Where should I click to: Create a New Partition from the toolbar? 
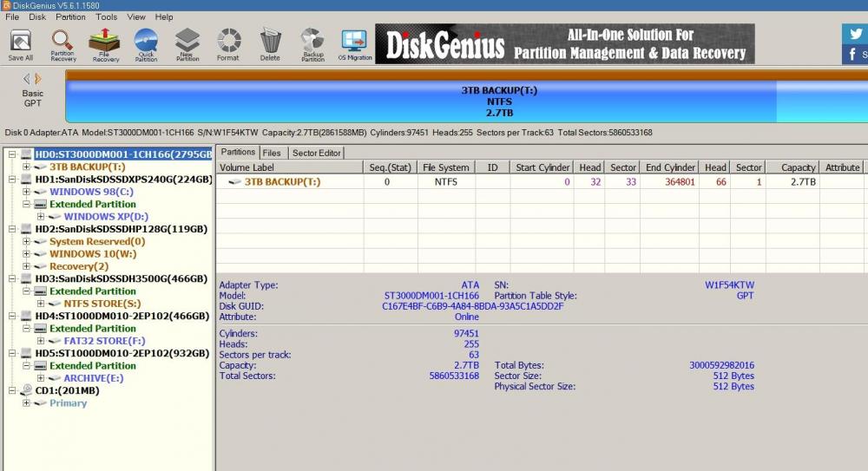pos(187,43)
